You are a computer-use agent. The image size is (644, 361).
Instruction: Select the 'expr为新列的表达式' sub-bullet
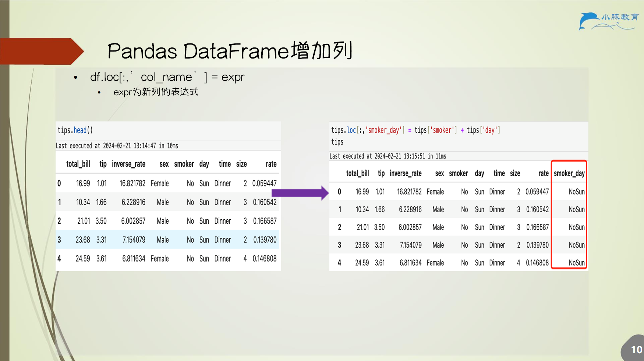(x=156, y=92)
